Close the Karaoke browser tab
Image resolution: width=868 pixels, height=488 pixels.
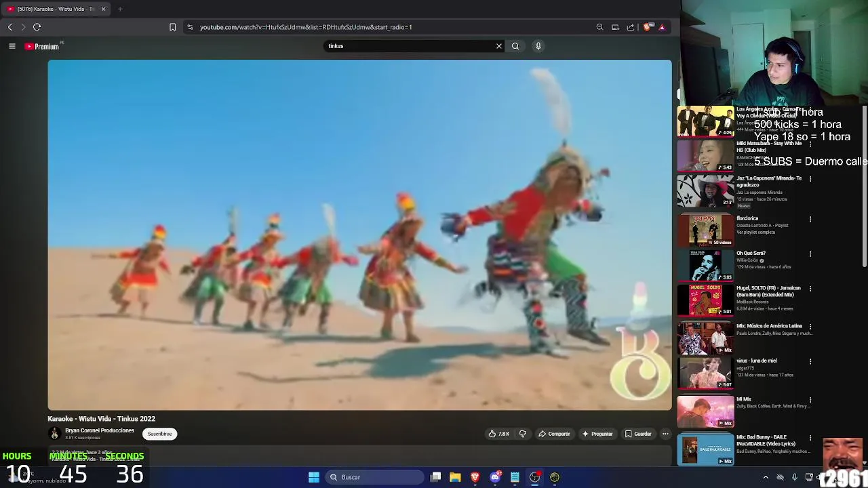click(x=103, y=9)
